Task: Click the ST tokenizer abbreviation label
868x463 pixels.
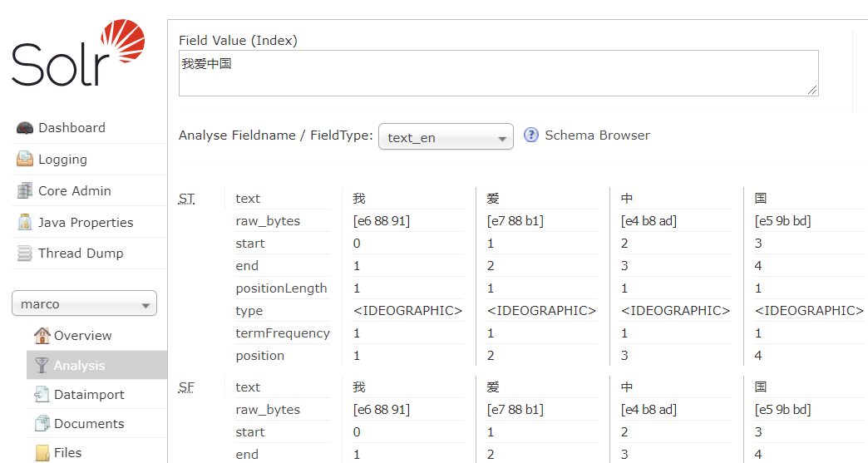Action: [187, 199]
